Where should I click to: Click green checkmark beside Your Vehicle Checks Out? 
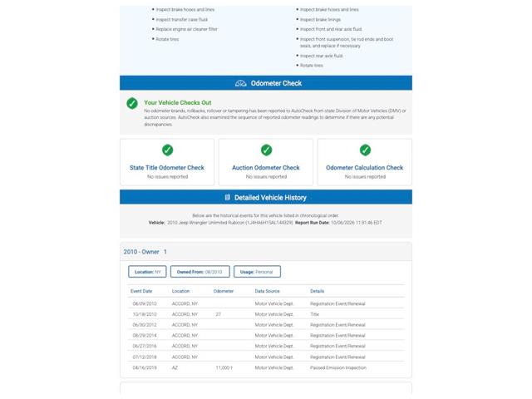coord(132,103)
